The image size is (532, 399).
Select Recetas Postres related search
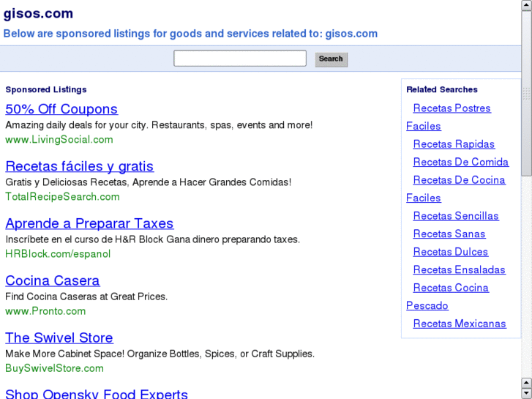tap(452, 108)
